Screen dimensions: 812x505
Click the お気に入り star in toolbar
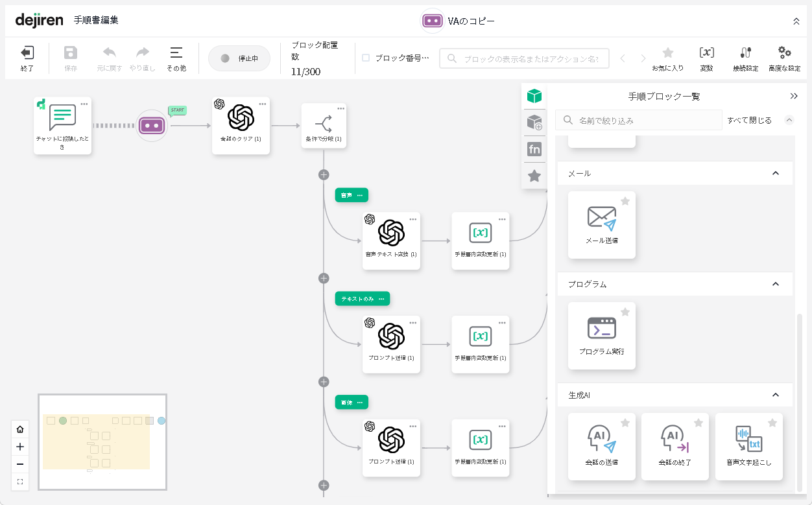pyautogui.click(x=667, y=53)
